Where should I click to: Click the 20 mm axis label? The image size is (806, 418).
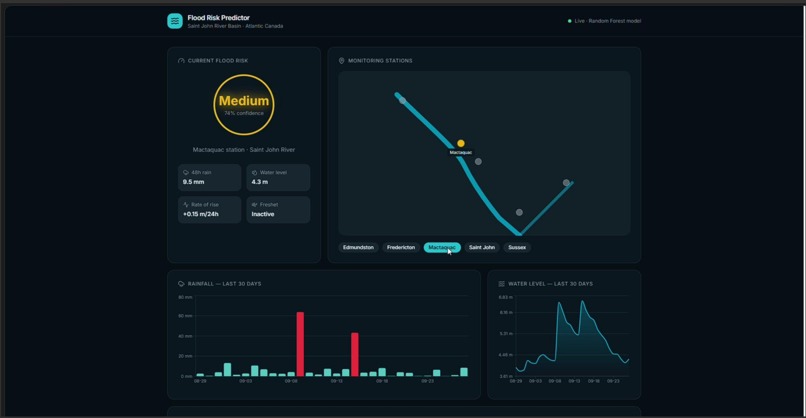point(186,356)
